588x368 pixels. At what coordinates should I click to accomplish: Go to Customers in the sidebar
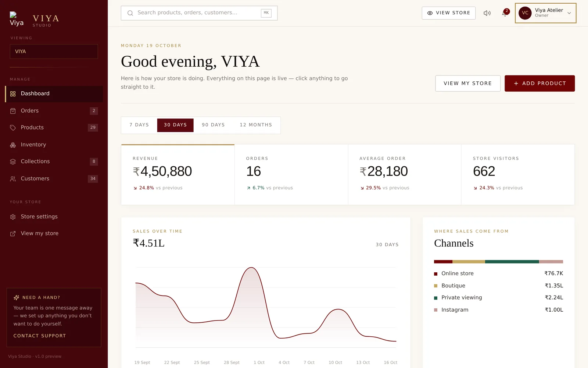pos(54,179)
